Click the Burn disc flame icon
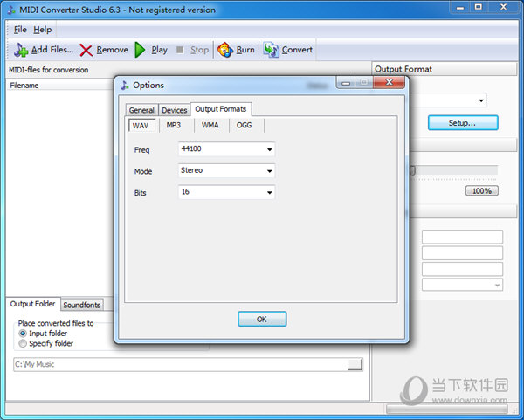The image size is (524, 420). pyautogui.click(x=225, y=50)
